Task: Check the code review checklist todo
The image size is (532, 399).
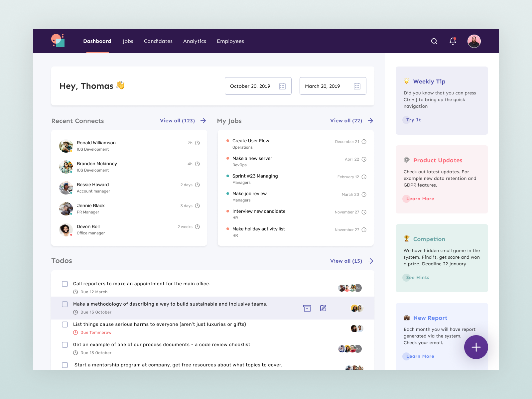Action: click(65, 345)
